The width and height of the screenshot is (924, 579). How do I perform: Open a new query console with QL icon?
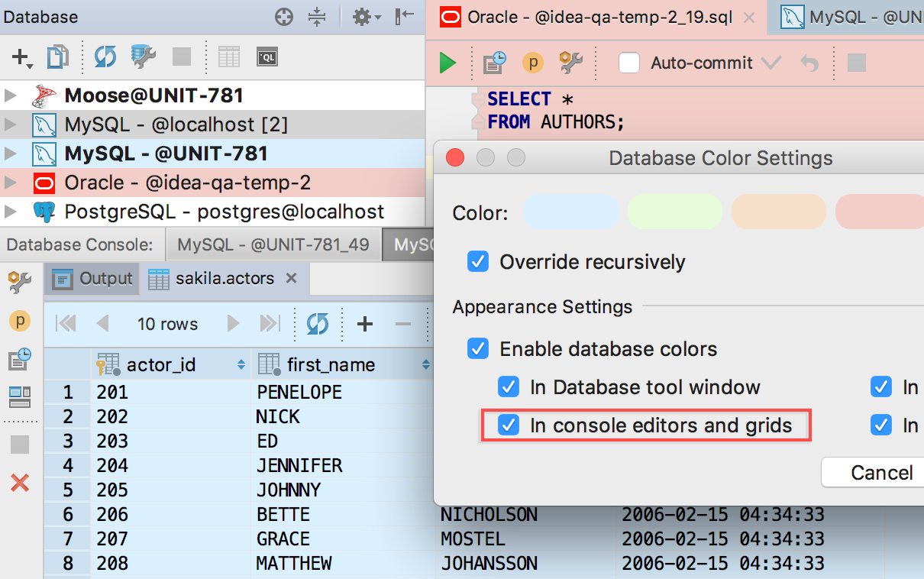(x=267, y=57)
